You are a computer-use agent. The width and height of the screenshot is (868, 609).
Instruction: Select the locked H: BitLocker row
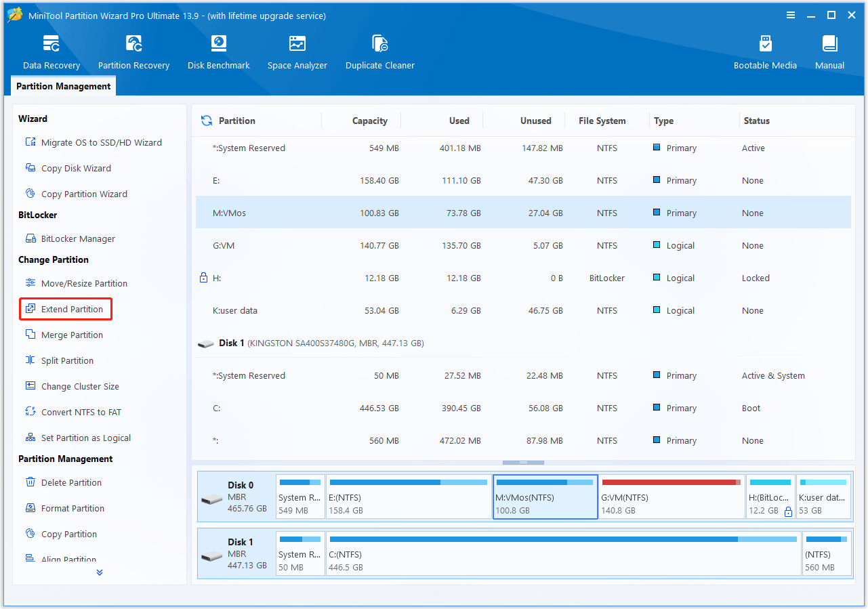523,278
